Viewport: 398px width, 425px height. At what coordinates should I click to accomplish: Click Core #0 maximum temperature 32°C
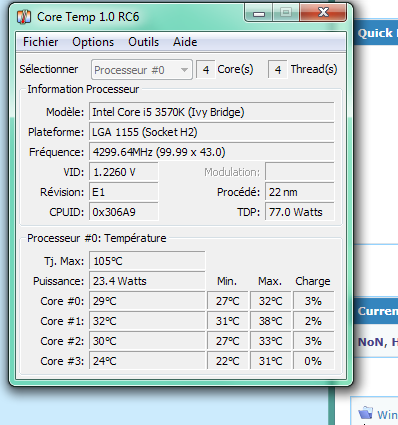pos(271,301)
